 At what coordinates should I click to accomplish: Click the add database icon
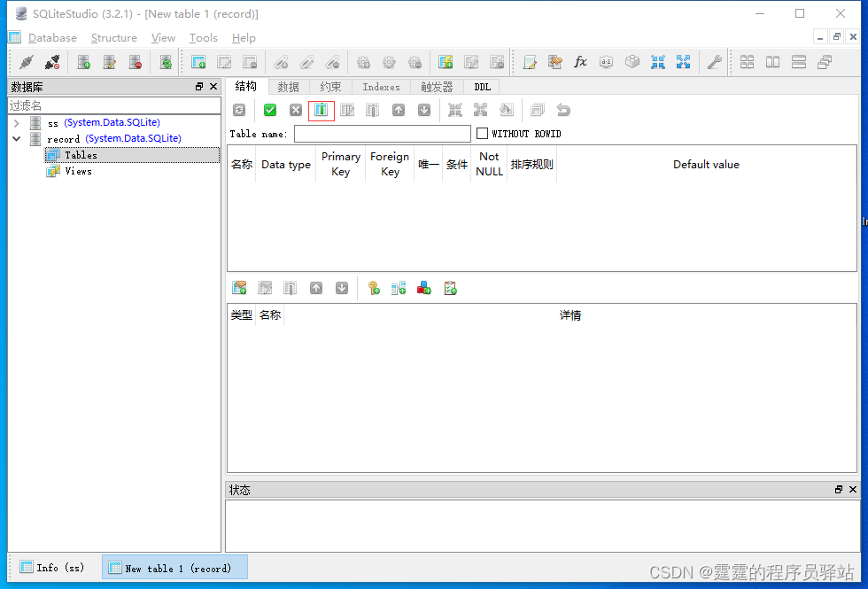pos(83,62)
